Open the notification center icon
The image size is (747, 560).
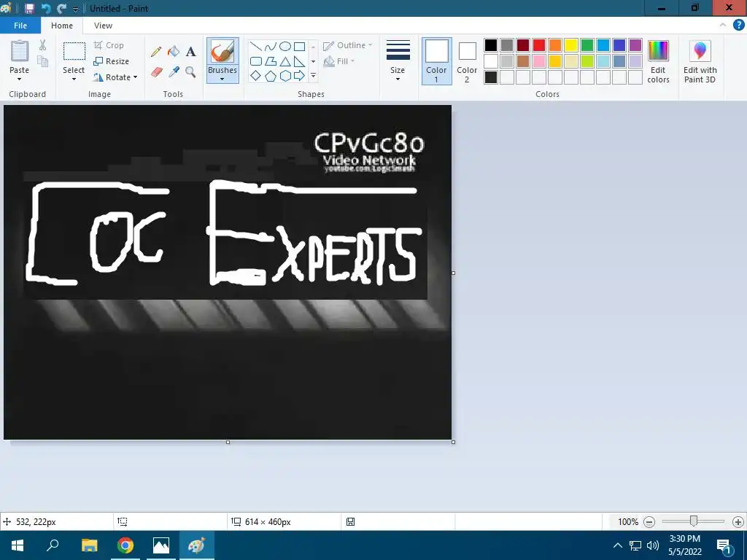[724, 545]
